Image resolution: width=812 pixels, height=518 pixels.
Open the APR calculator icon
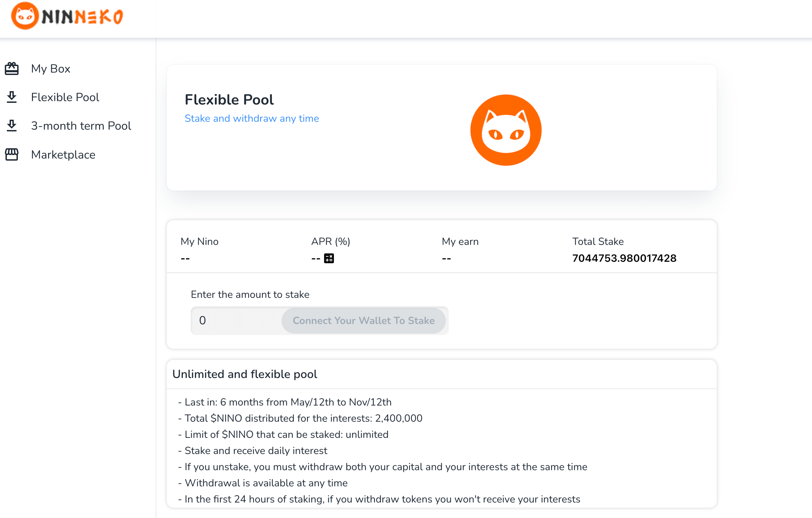click(x=329, y=258)
